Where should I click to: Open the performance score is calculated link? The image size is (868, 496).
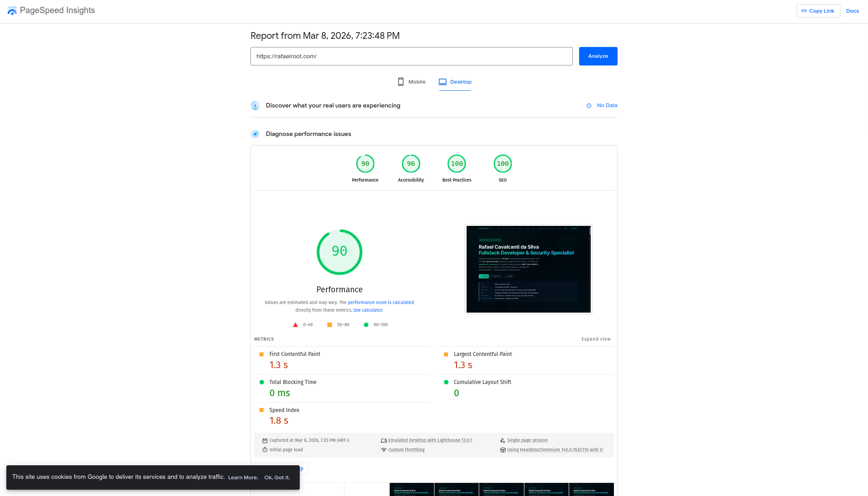[x=381, y=302]
